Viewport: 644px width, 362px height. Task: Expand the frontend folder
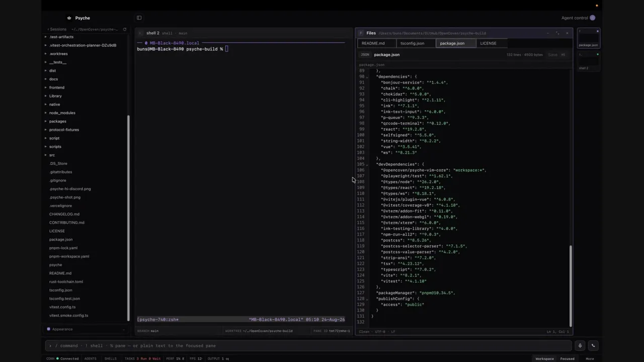45,87
